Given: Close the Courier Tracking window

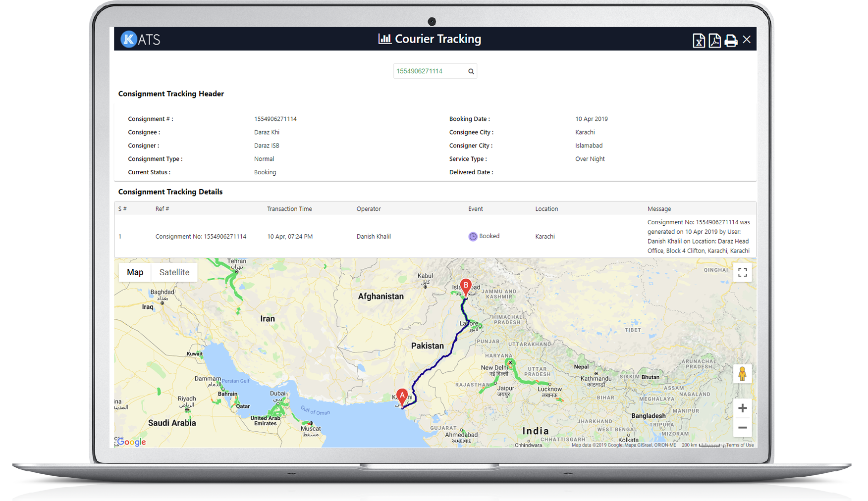Looking at the screenshot, I should (747, 40).
